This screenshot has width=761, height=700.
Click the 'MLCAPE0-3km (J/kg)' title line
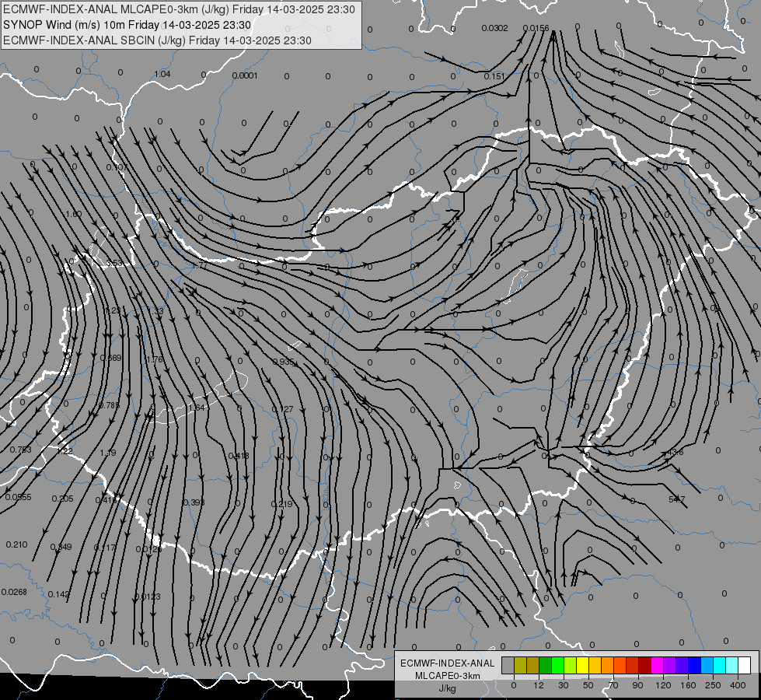[x=179, y=9]
